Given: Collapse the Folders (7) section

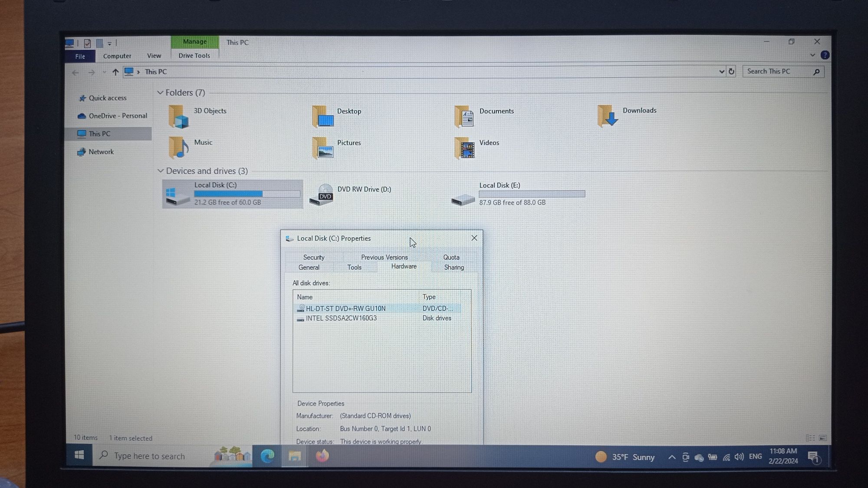Looking at the screenshot, I should coord(160,93).
